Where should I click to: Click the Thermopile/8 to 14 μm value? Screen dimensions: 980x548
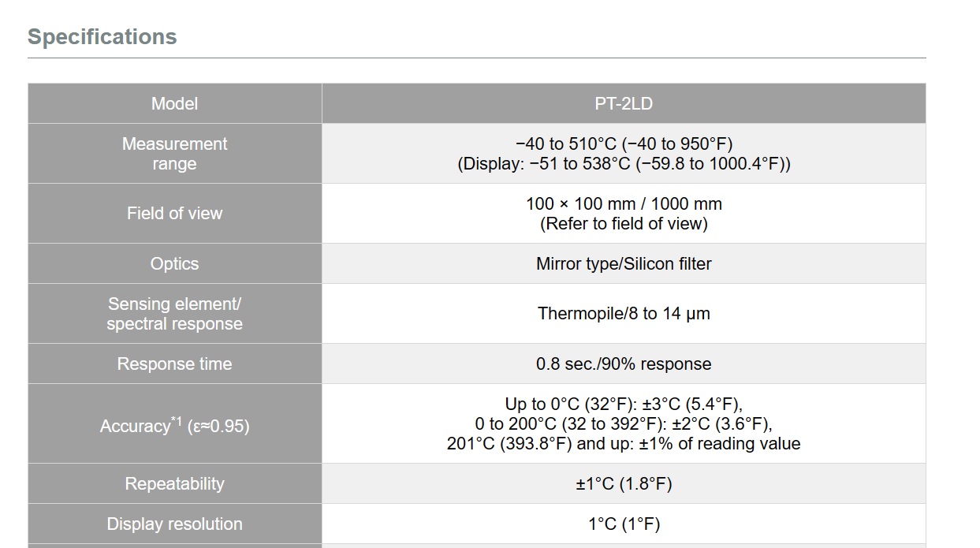point(624,314)
